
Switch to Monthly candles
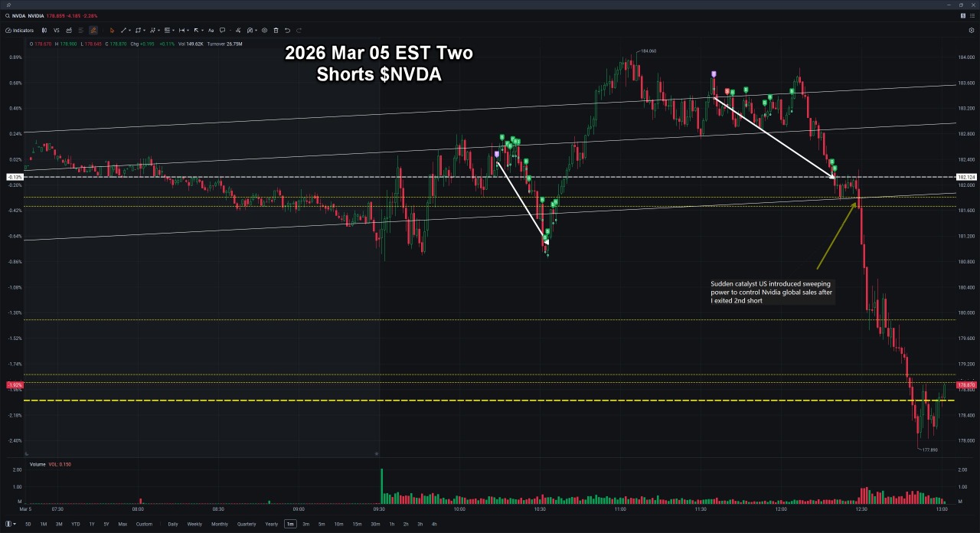point(220,524)
